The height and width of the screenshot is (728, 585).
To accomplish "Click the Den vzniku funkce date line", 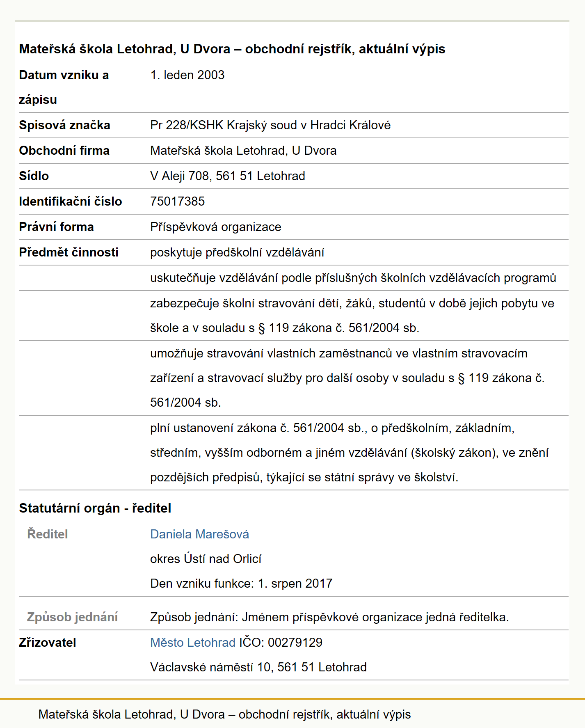I will 241,583.
